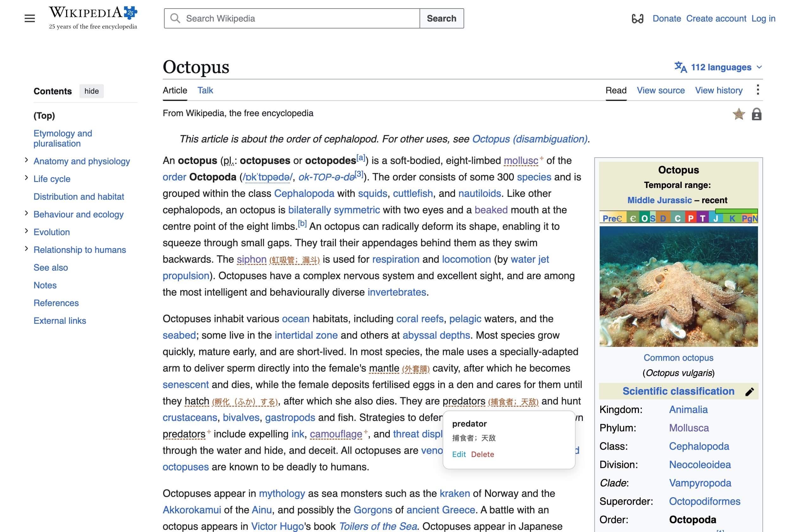Click Edit in the predator popup

tap(458, 454)
